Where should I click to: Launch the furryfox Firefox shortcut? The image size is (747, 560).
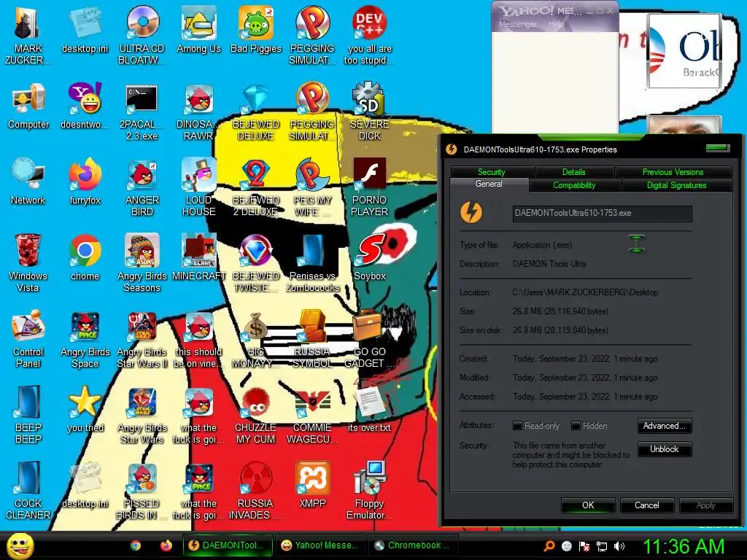click(85, 181)
